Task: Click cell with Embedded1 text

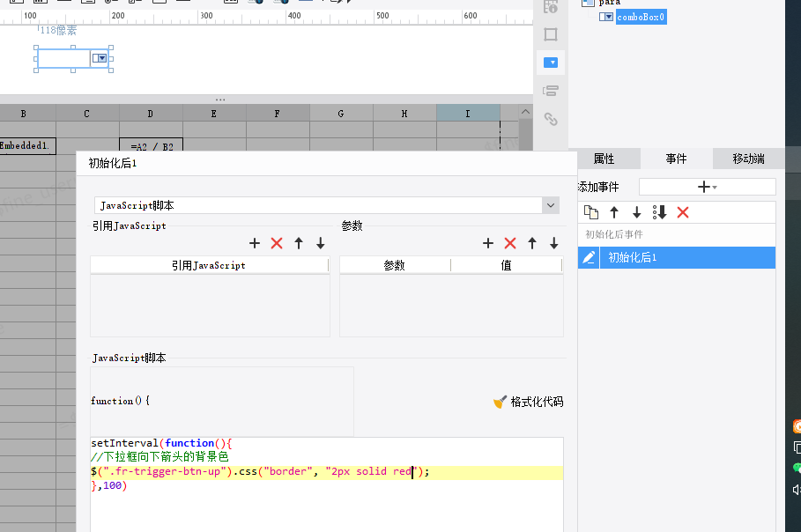Action: (x=27, y=145)
